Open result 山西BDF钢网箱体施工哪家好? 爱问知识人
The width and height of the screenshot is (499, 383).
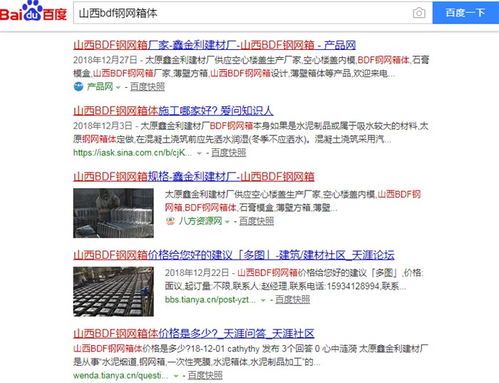[173, 111]
